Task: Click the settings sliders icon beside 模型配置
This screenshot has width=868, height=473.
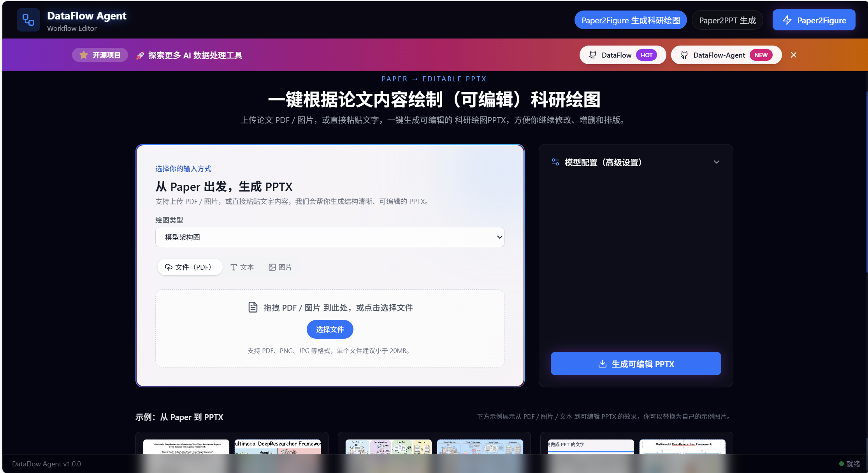Action: pos(555,162)
